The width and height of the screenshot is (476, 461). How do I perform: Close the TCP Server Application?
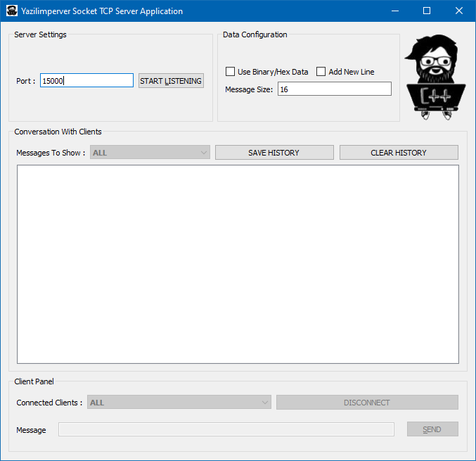(458, 11)
